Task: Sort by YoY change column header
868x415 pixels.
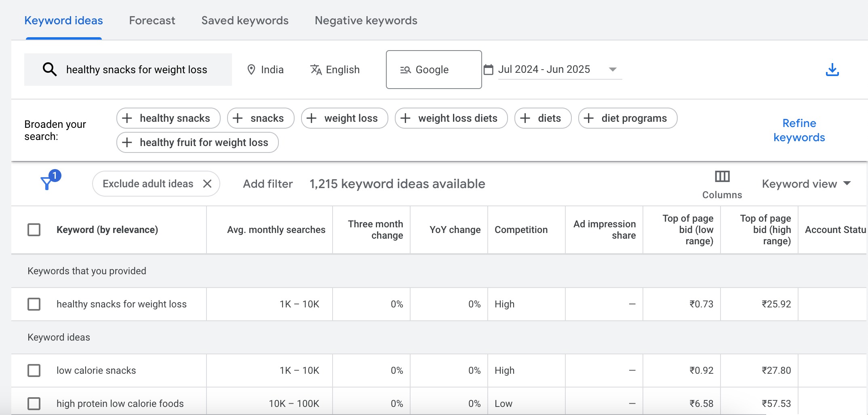Action: [x=455, y=230]
